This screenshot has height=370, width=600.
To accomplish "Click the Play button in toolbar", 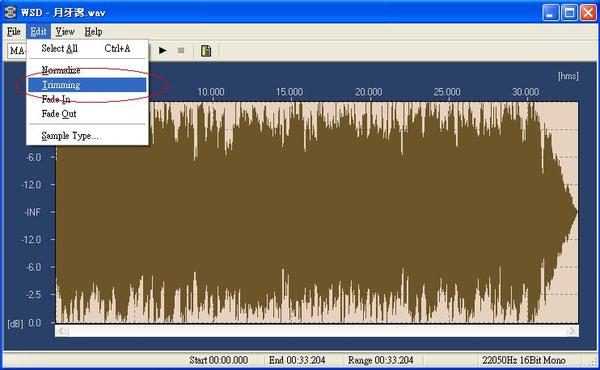I will click(x=163, y=51).
